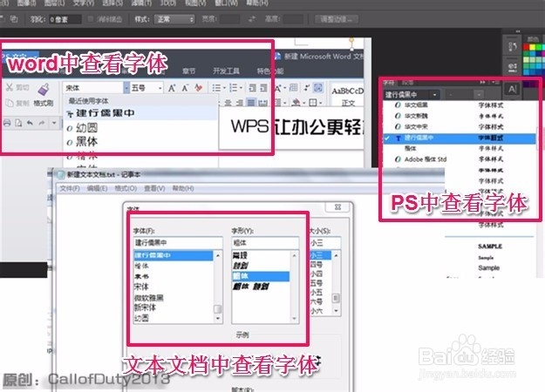Image resolution: width=545 pixels, height=392 pixels.
Task: Open the 章节 tab in WPS
Action: (x=188, y=71)
